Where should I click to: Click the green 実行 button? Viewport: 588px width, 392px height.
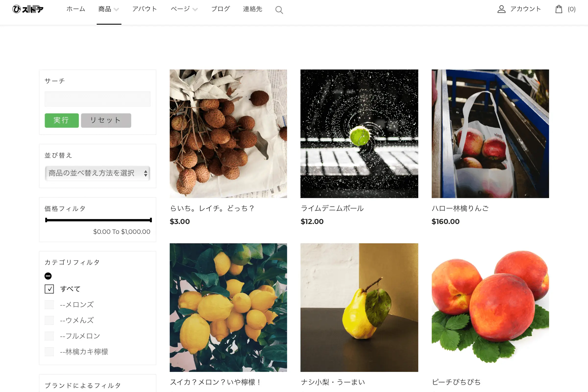(x=62, y=120)
